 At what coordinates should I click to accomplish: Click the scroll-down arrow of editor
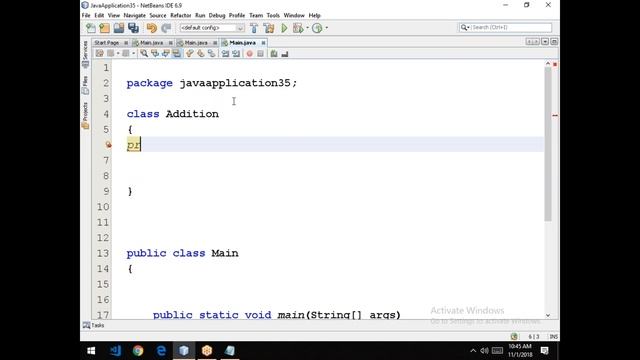click(548, 315)
